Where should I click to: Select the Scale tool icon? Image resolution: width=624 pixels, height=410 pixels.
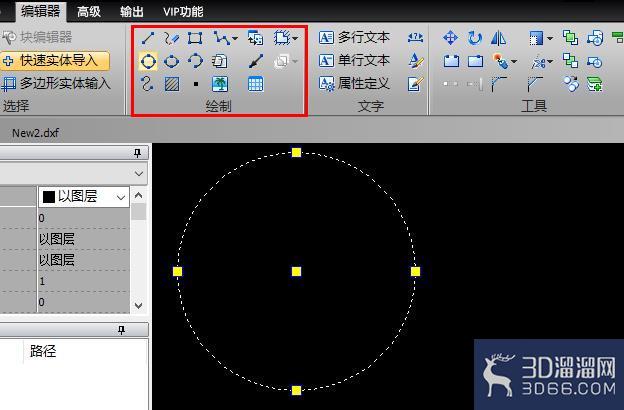coord(536,39)
